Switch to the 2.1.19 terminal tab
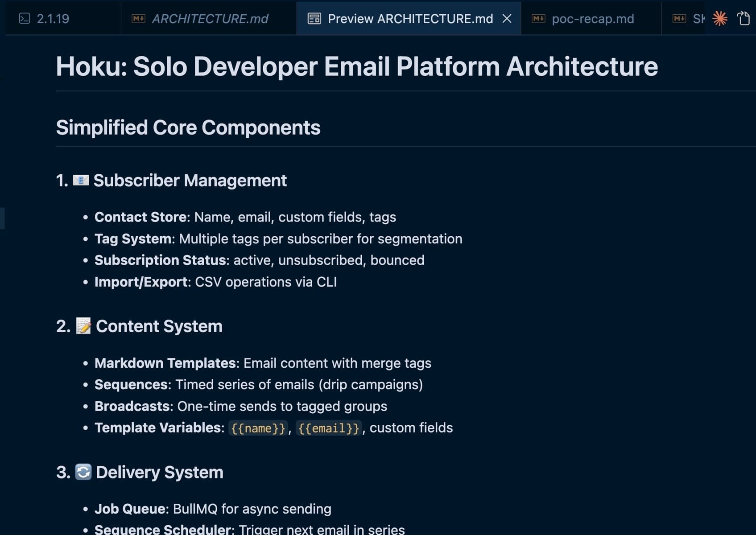 point(53,19)
